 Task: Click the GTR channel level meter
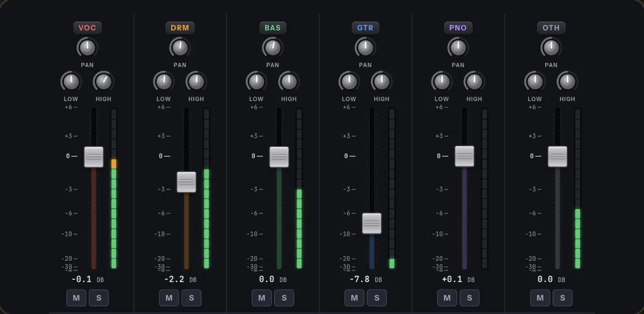[392, 188]
